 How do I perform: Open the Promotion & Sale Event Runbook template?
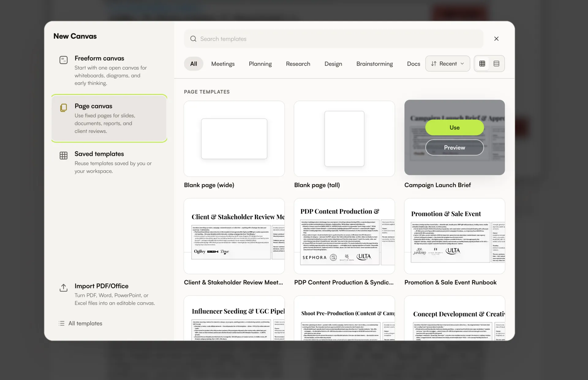tap(454, 236)
